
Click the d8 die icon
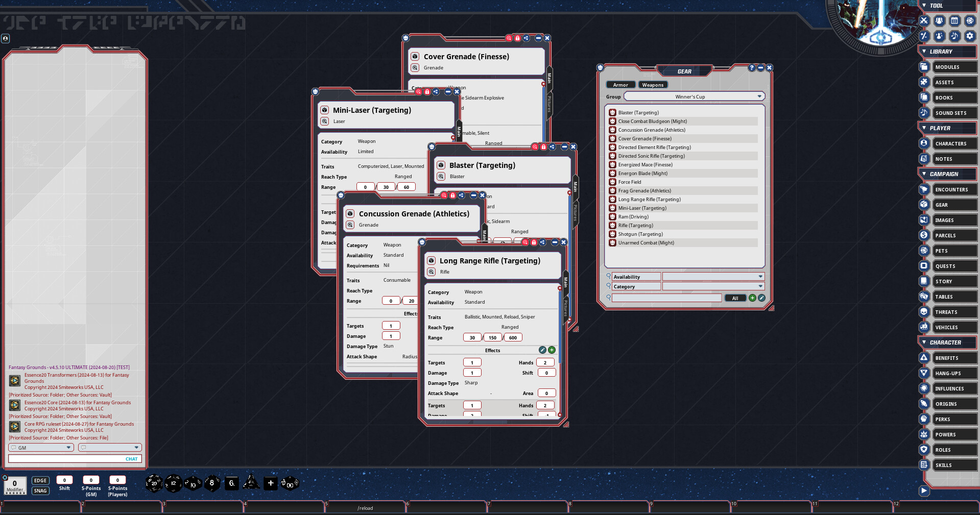point(212,483)
